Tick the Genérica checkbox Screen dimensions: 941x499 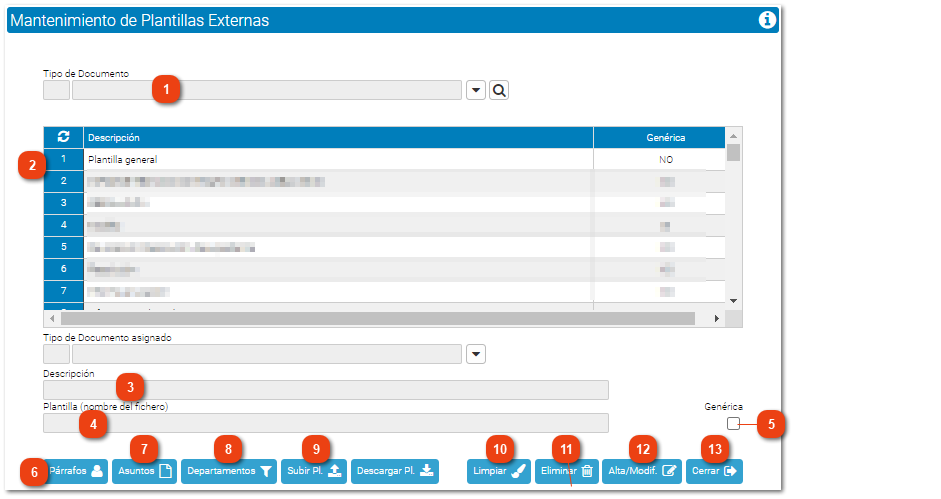click(733, 423)
